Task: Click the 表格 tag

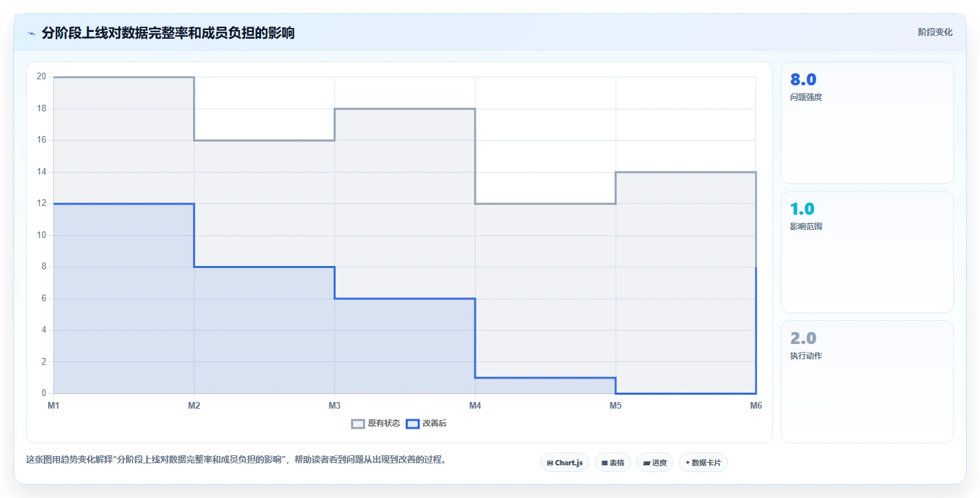Action: [612, 463]
